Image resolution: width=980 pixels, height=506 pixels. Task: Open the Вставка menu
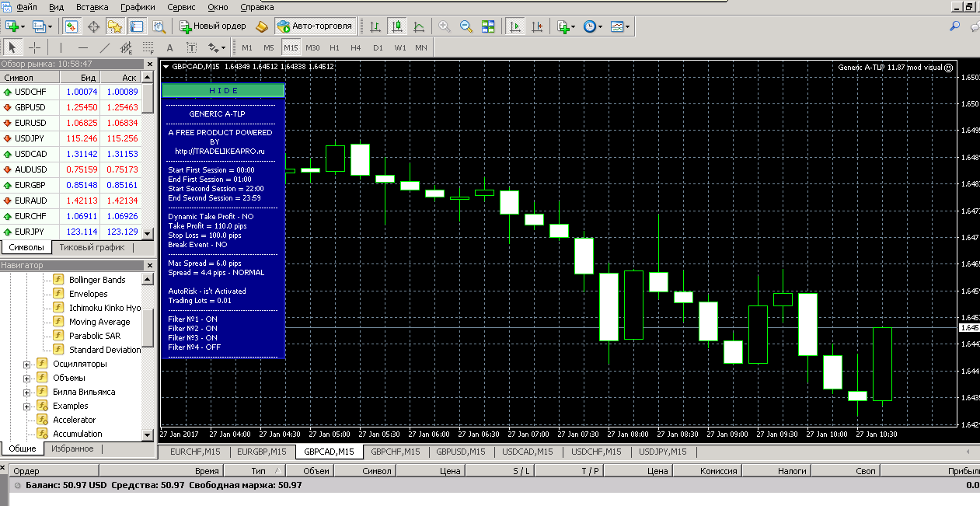[x=92, y=7]
